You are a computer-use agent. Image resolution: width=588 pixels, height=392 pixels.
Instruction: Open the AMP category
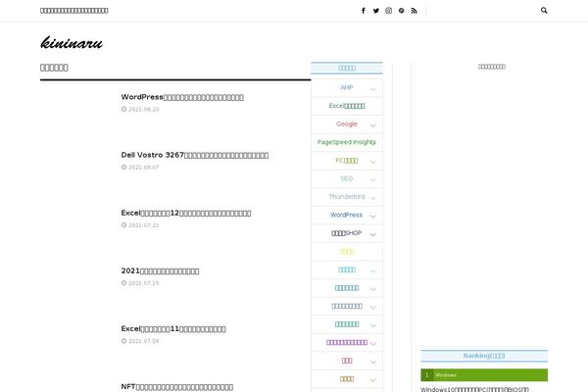pos(347,87)
